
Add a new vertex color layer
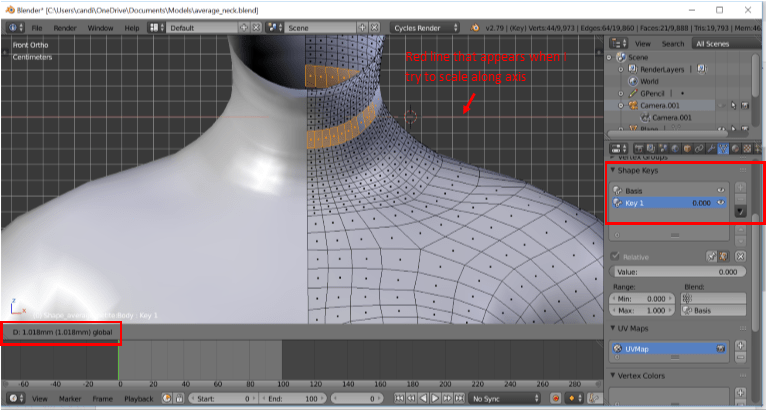point(741,393)
